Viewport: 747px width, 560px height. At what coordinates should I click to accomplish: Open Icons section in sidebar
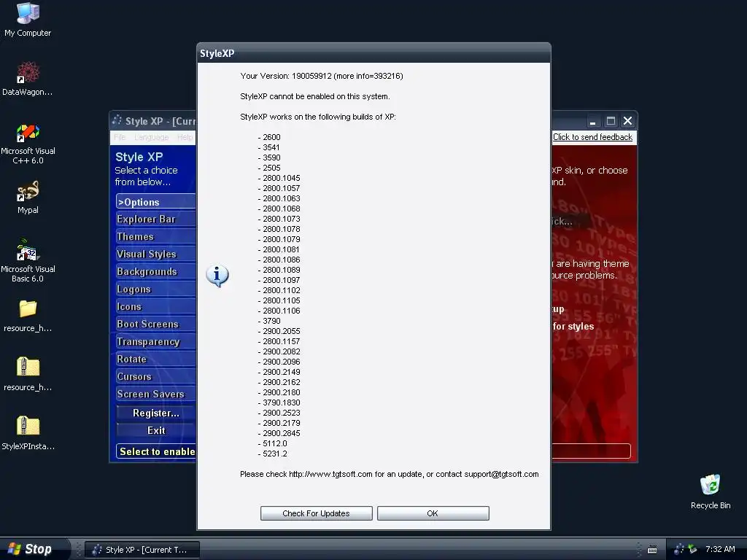coord(156,307)
